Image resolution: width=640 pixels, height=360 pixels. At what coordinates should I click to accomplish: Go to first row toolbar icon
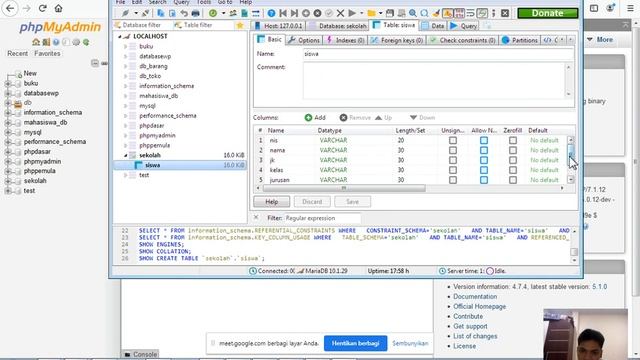coord(283,13)
